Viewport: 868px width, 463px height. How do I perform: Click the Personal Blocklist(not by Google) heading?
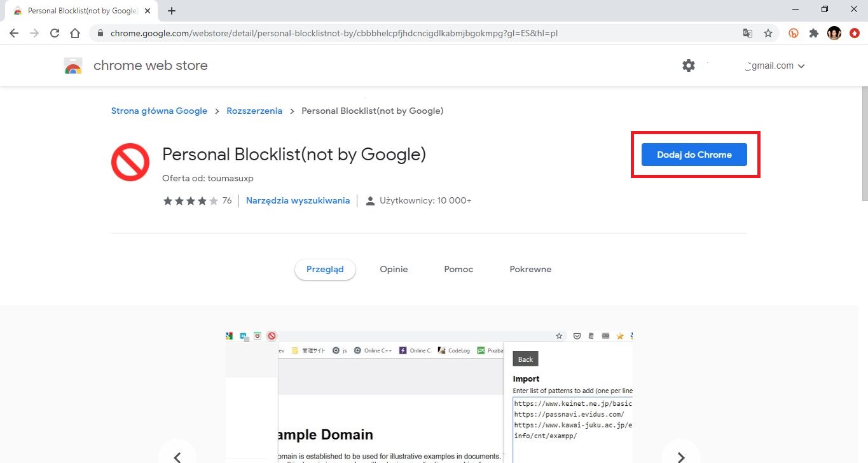[x=294, y=155]
